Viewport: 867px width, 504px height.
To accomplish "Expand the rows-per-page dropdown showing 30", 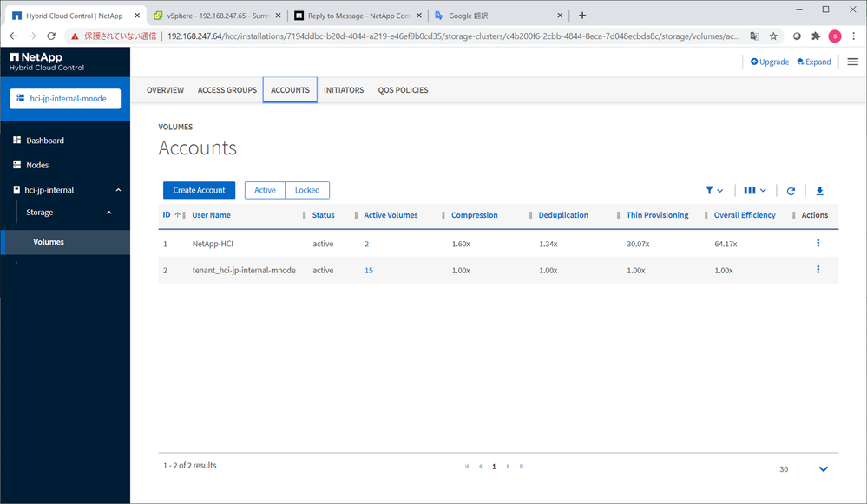I will pyautogui.click(x=823, y=469).
